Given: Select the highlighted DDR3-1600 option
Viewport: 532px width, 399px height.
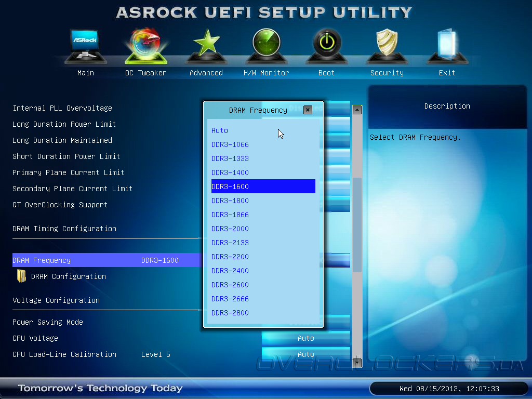Looking at the screenshot, I should pyautogui.click(x=263, y=187).
